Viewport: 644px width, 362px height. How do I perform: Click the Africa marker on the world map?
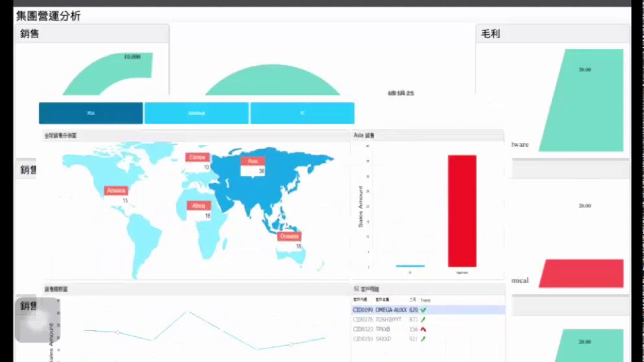tap(198, 205)
